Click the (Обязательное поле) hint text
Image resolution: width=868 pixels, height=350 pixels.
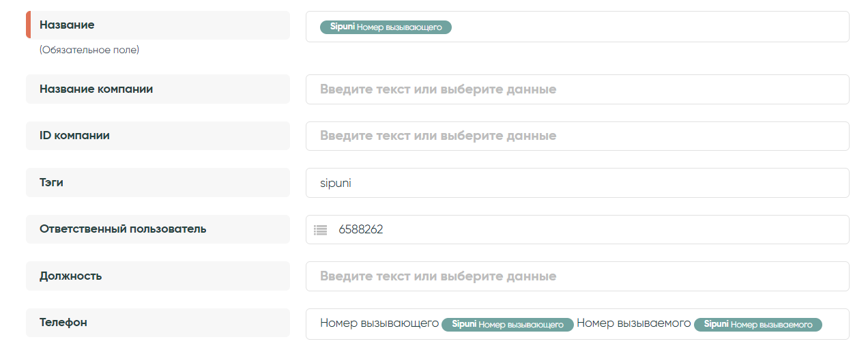coord(89,50)
